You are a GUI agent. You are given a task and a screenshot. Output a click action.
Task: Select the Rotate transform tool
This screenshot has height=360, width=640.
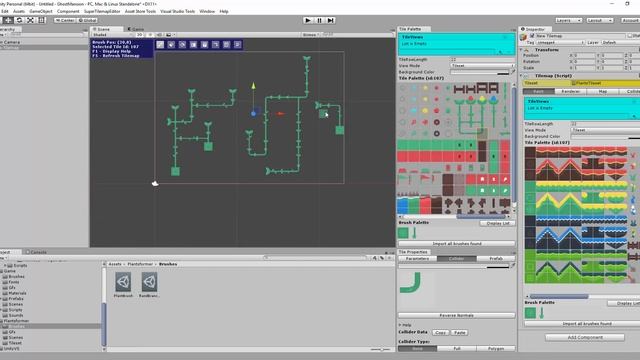tap(19, 20)
